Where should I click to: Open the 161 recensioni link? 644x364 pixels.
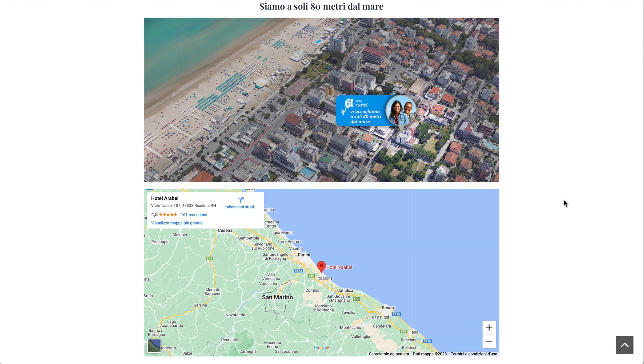[x=194, y=214]
